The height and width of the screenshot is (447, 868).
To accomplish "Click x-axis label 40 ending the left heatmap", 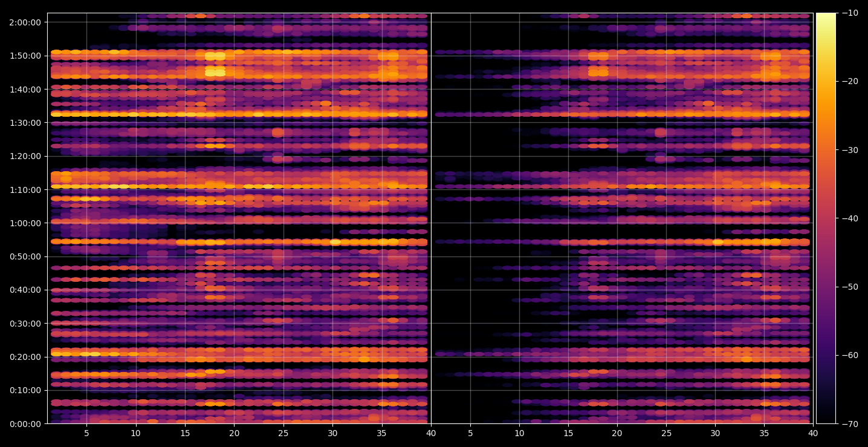I will pos(431,433).
